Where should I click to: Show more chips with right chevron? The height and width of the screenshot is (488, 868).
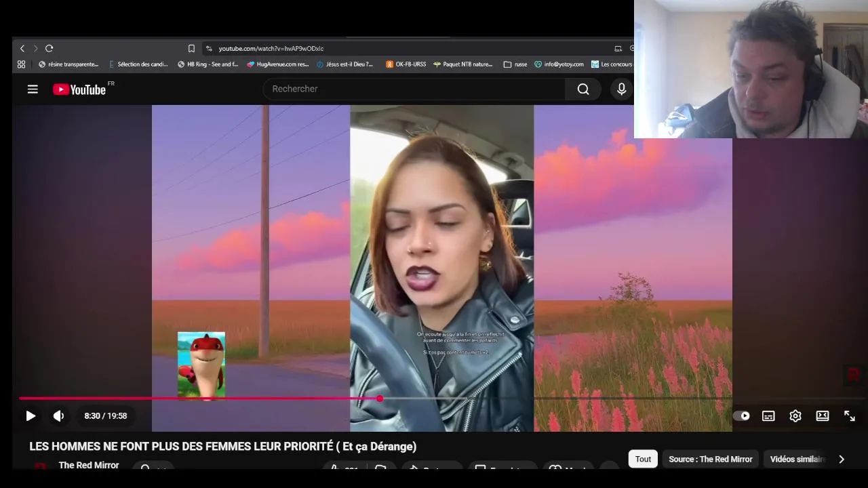pos(842,459)
